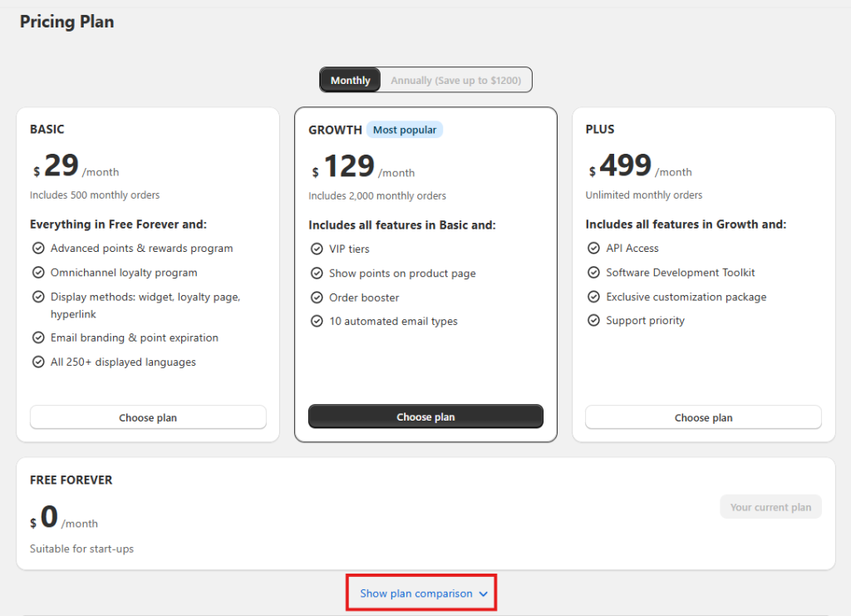
Task: Choose the Plus plan
Action: (x=703, y=417)
